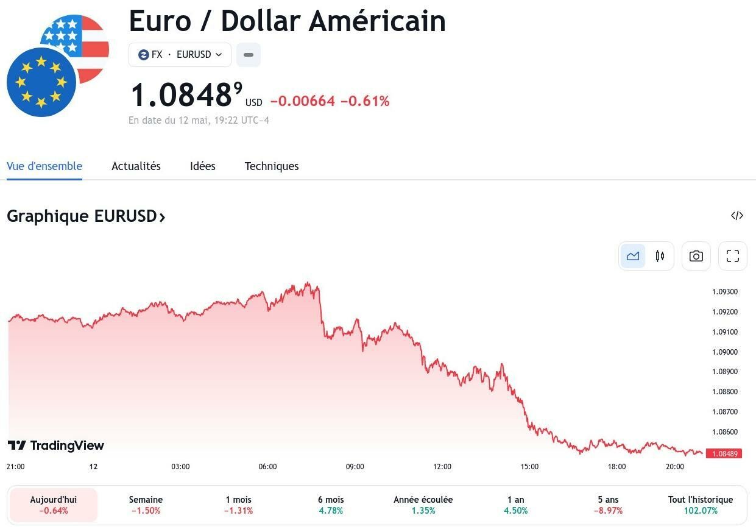Viewport: 756px width, 532px height.
Task: Open the chart in fullscreen mode
Action: coord(733,256)
